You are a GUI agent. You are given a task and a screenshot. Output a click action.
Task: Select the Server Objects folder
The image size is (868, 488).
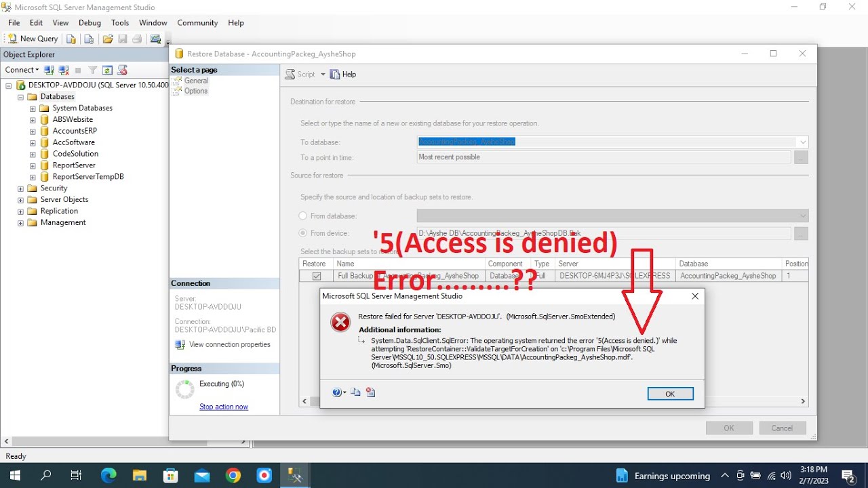(x=64, y=199)
